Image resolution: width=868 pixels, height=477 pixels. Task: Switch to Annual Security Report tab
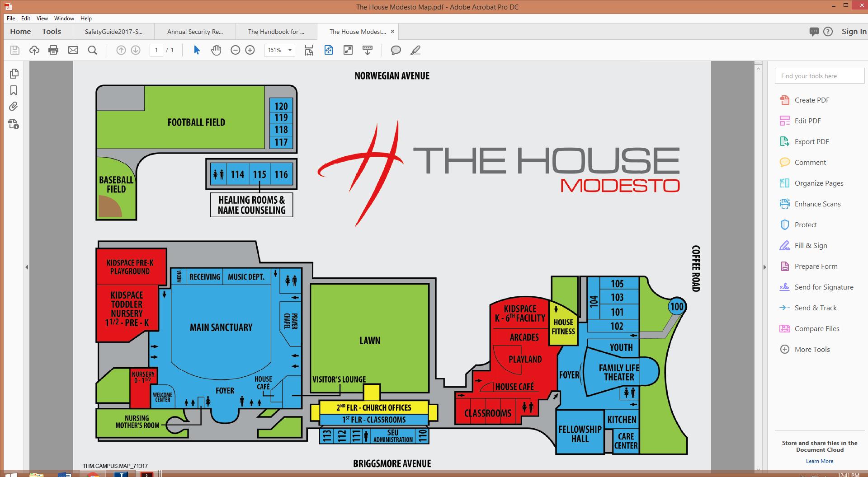(x=195, y=32)
